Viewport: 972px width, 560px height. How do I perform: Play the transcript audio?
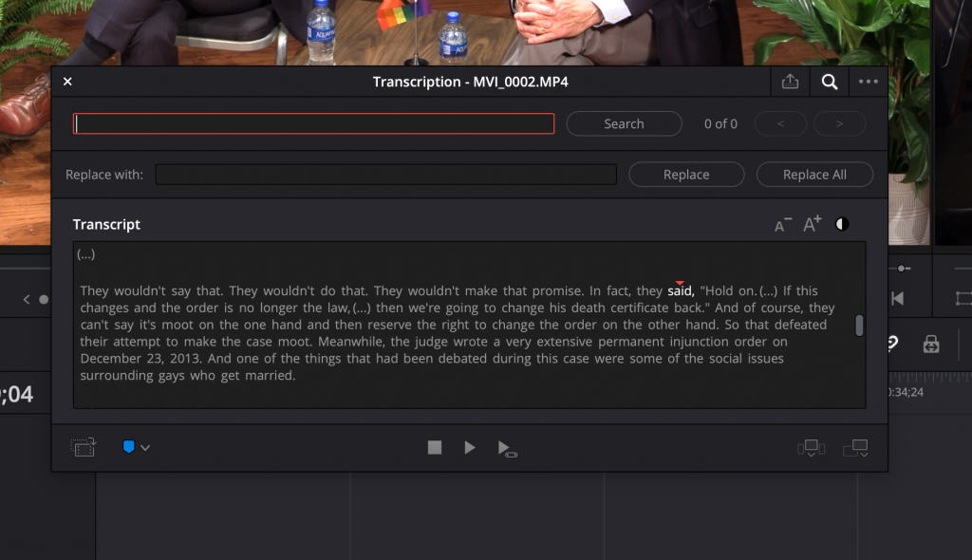pyautogui.click(x=470, y=447)
